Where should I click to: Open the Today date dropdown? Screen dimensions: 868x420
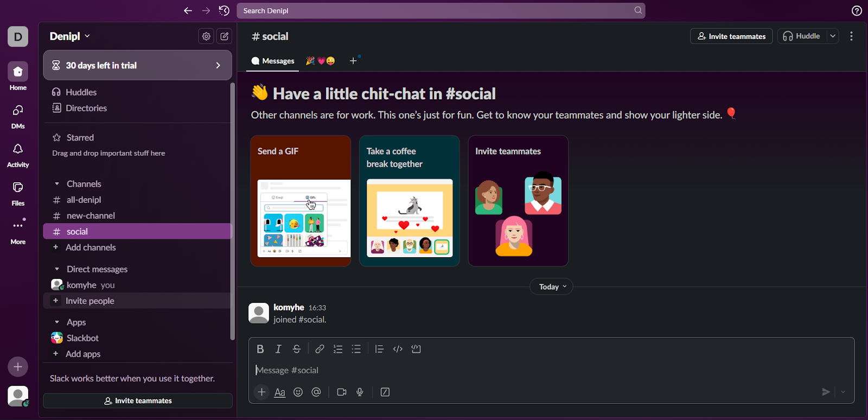551,287
